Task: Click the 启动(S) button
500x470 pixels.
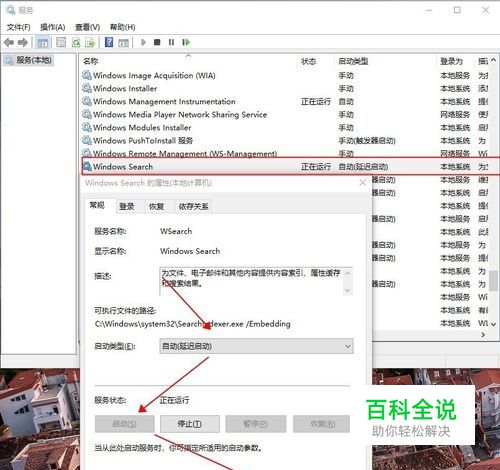Action: click(124, 424)
